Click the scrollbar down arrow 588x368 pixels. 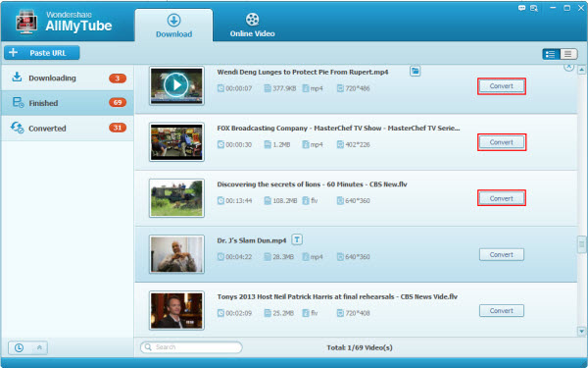coord(581,332)
